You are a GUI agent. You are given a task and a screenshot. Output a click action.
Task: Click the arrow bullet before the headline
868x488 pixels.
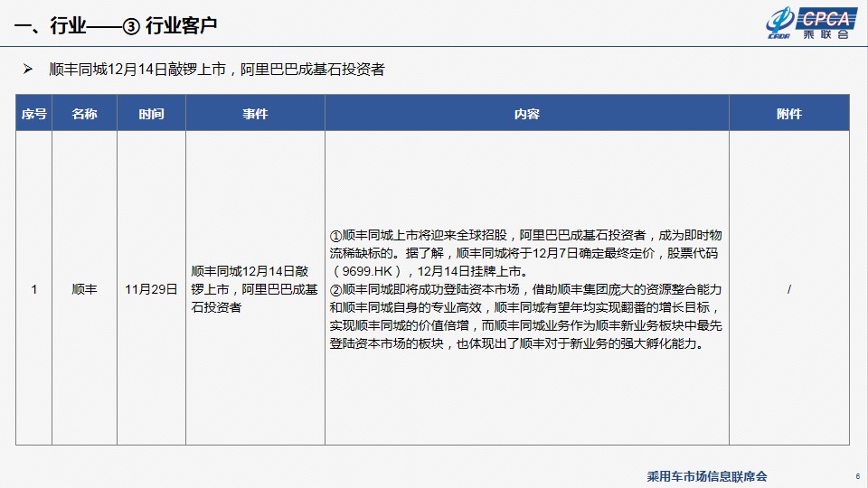click(x=27, y=70)
